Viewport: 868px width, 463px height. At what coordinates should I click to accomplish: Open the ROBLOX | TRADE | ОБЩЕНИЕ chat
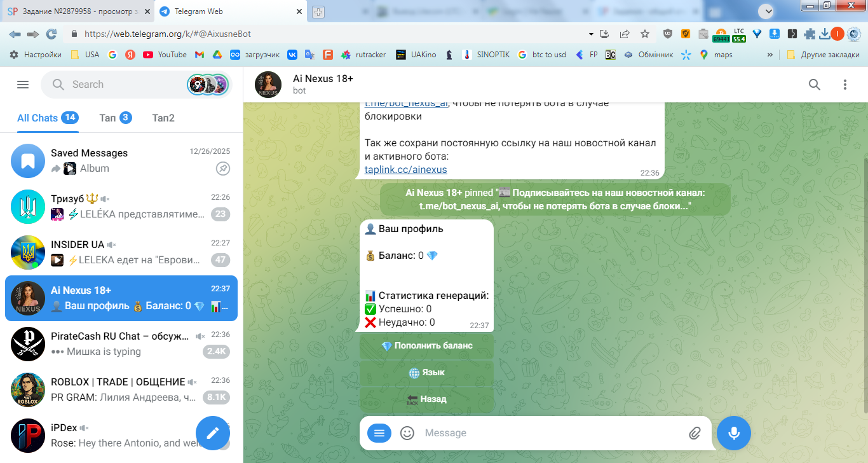pyautogui.click(x=121, y=389)
